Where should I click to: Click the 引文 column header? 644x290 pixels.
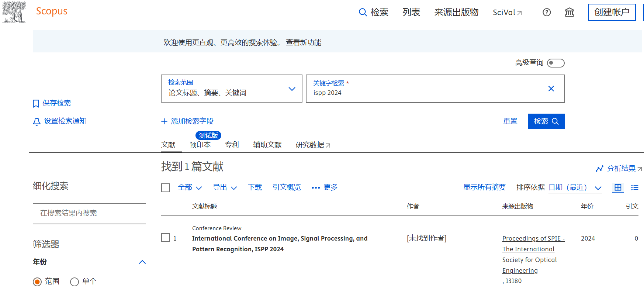[632, 207]
